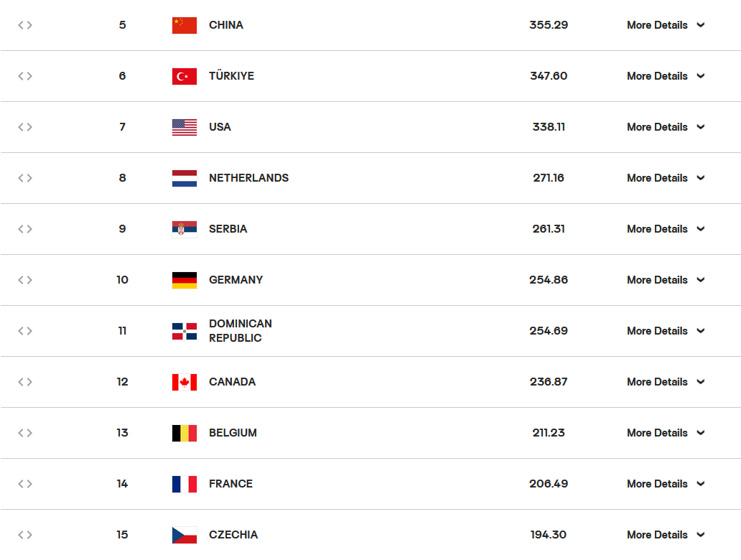This screenshot has height=560, width=741.
Task: Click the Türkiye flag icon
Action: (185, 76)
